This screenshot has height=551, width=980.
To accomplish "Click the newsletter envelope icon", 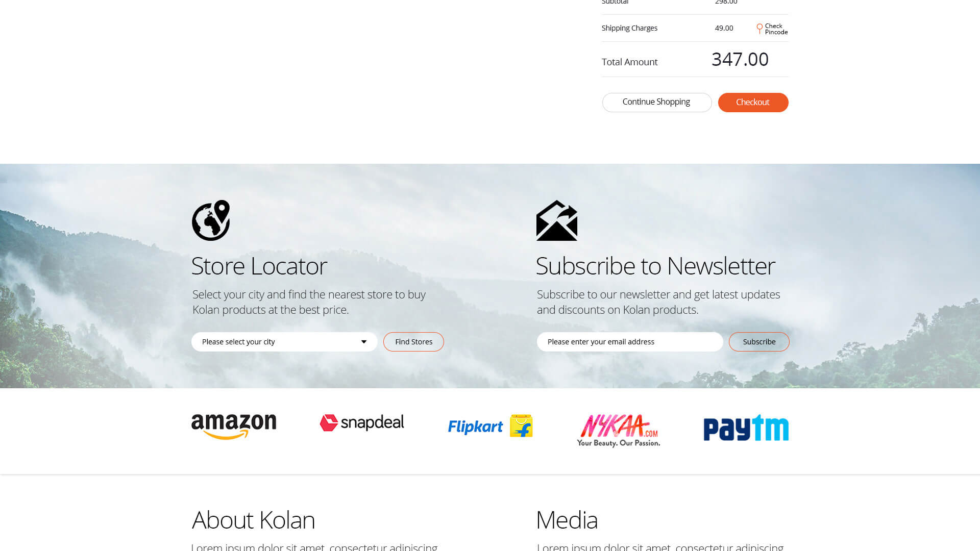I will click(556, 220).
